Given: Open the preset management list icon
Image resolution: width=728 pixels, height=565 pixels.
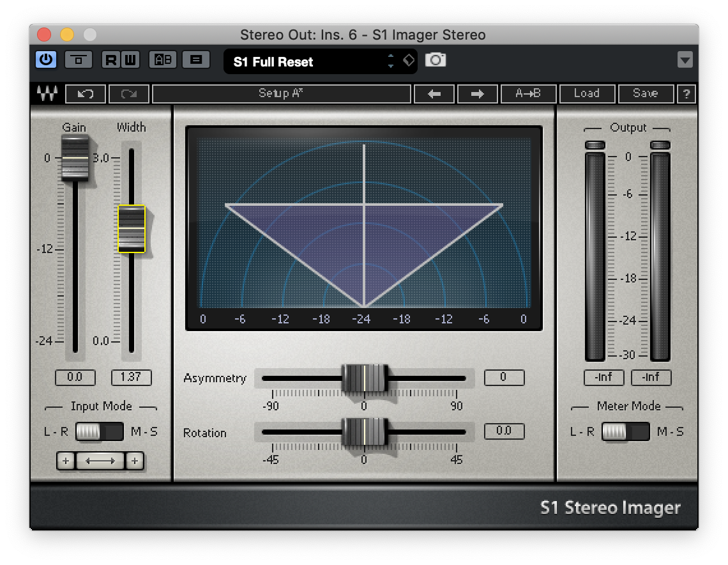Looking at the screenshot, I should point(196,60).
